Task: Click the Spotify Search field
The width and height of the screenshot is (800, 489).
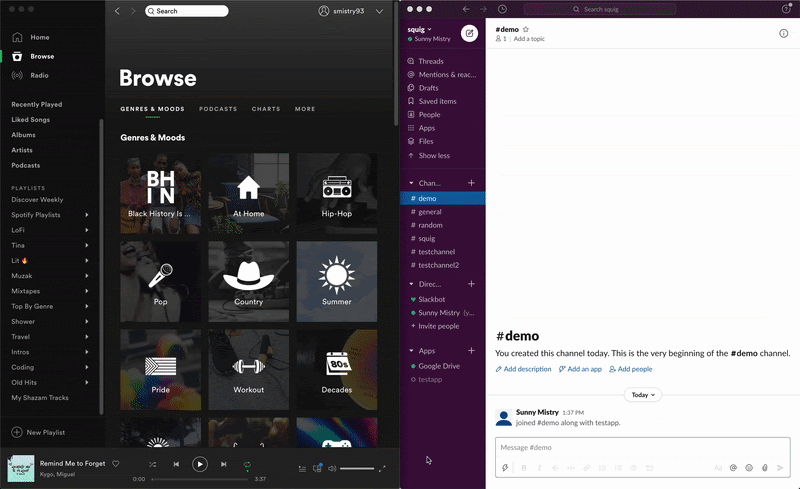Action: 187,11
